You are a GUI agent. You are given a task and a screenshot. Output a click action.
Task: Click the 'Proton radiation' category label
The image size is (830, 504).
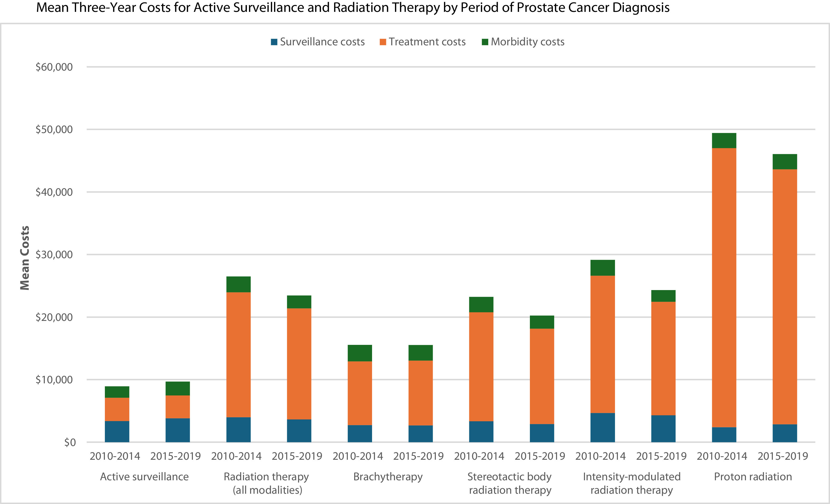coord(753,477)
